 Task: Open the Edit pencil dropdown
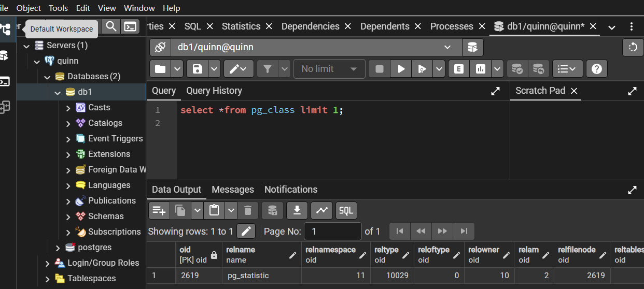coord(239,69)
